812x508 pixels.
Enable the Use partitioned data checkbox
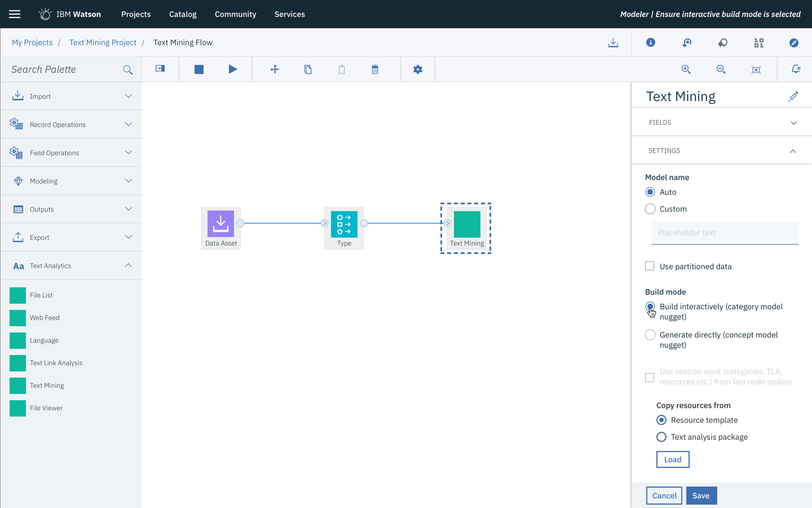click(650, 266)
